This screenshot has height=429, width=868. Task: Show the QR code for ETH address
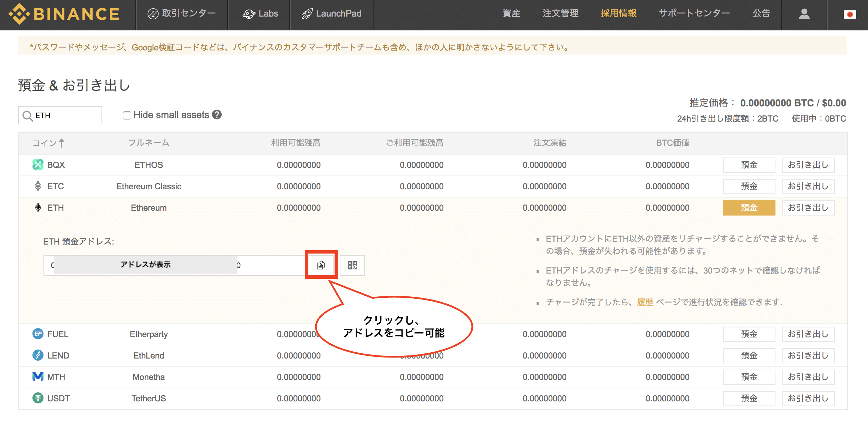pyautogui.click(x=352, y=265)
